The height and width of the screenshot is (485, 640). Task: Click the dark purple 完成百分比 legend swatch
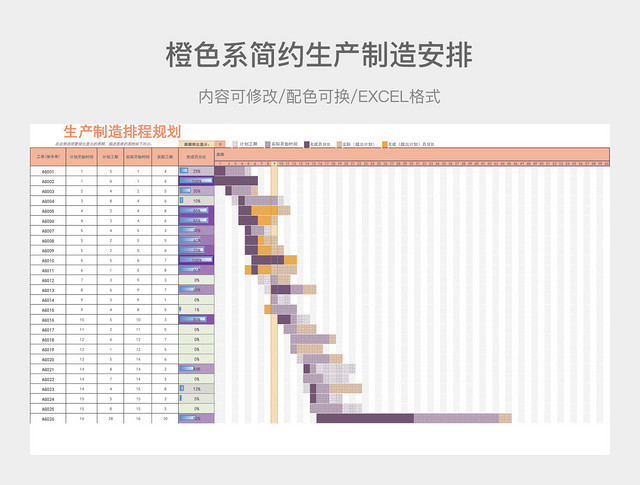coord(307,144)
